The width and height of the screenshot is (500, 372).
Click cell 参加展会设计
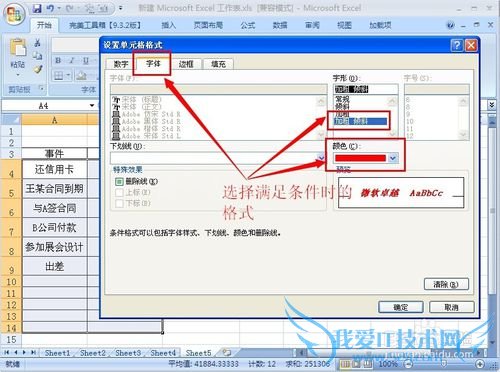[x=55, y=247]
